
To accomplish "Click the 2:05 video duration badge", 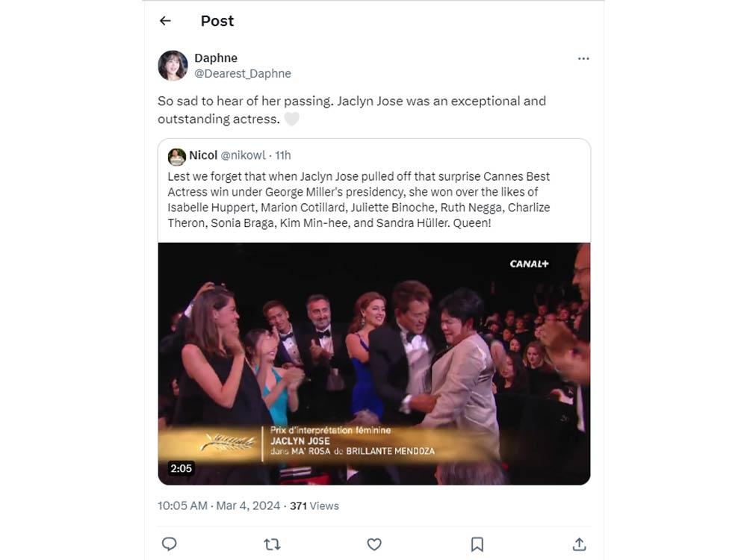I will tap(181, 468).
